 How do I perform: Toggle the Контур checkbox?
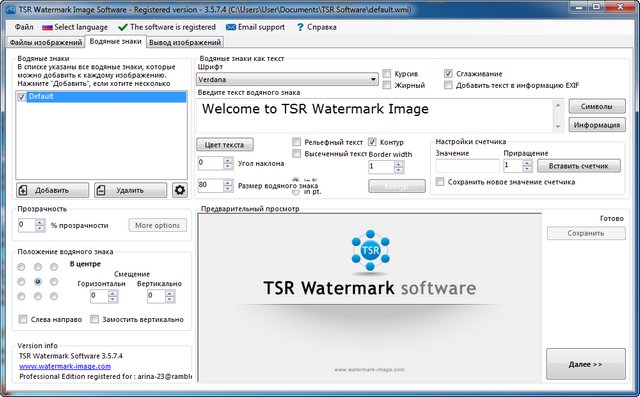[372, 142]
